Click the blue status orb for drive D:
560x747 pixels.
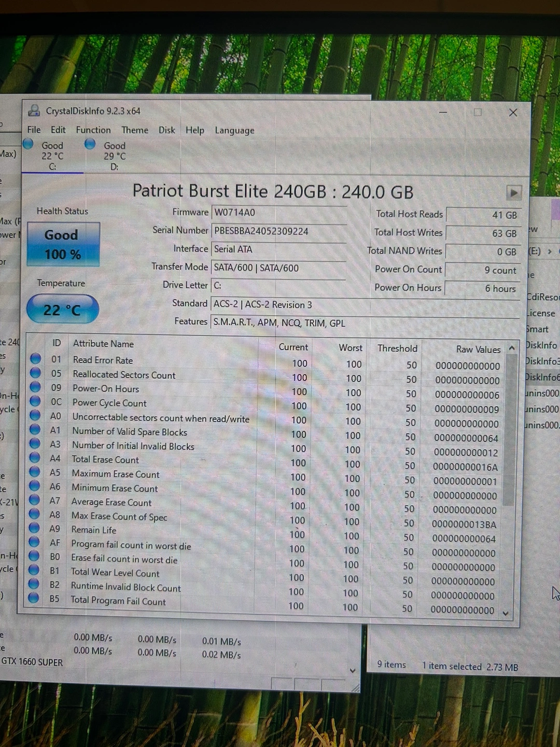[x=90, y=144]
